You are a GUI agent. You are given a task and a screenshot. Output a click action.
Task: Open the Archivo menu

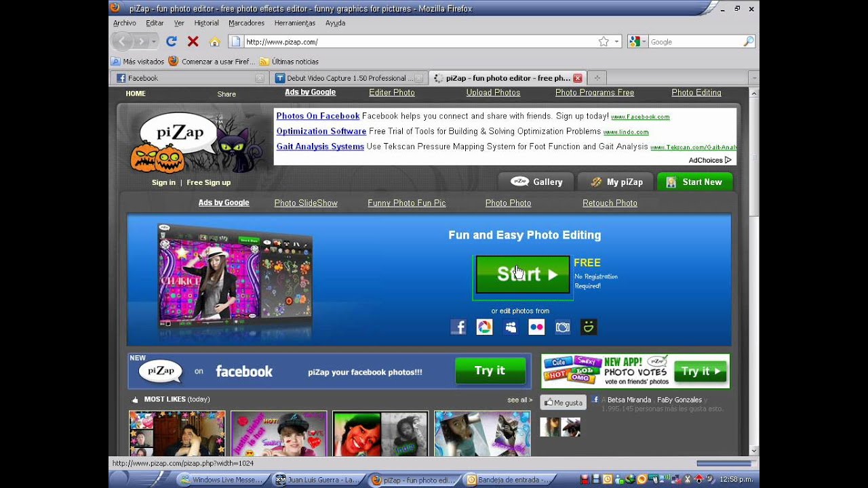125,23
